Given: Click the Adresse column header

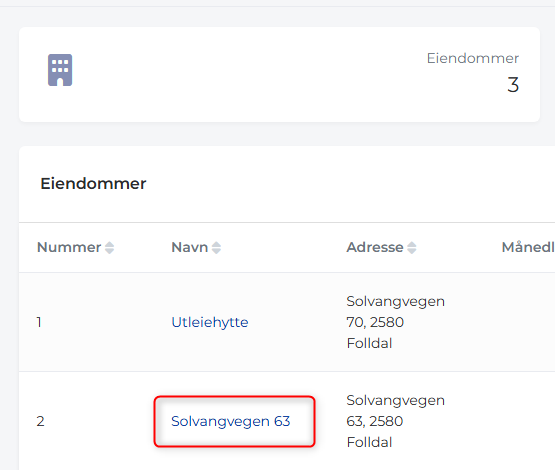Looking at the screenshot, I should pyautogui.click(x=375, y=247).
